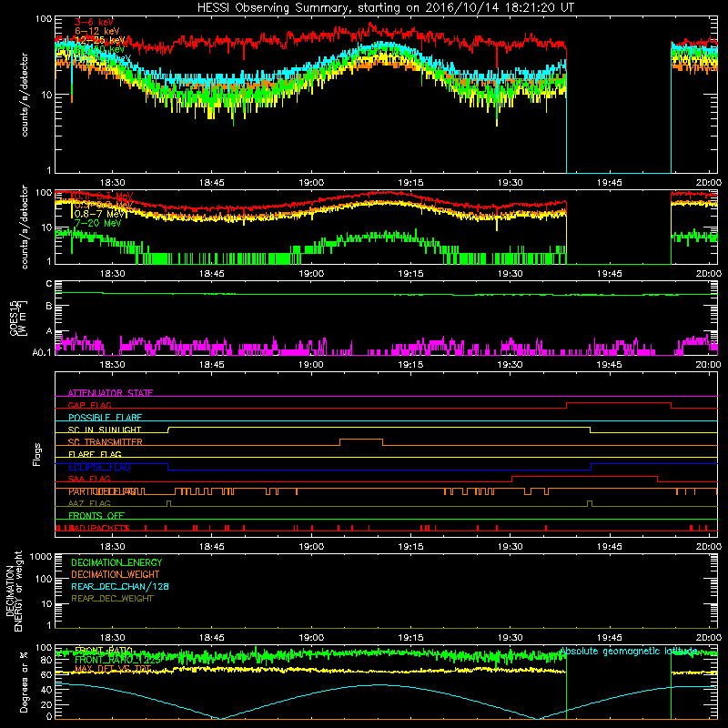The height and width of the screenshot is (728, 728).
Task: Click the yellow "0.8-7 MeV" legend label
Action: click(x=99, y=214)
